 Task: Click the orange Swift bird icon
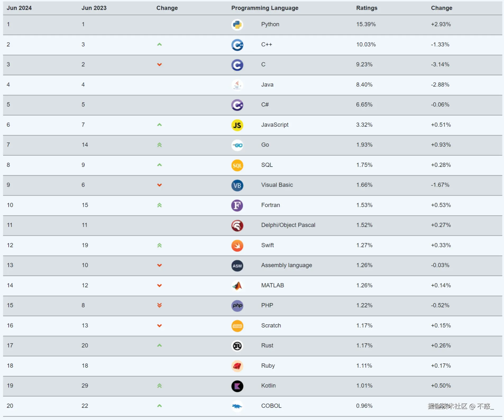pos(237,245)
